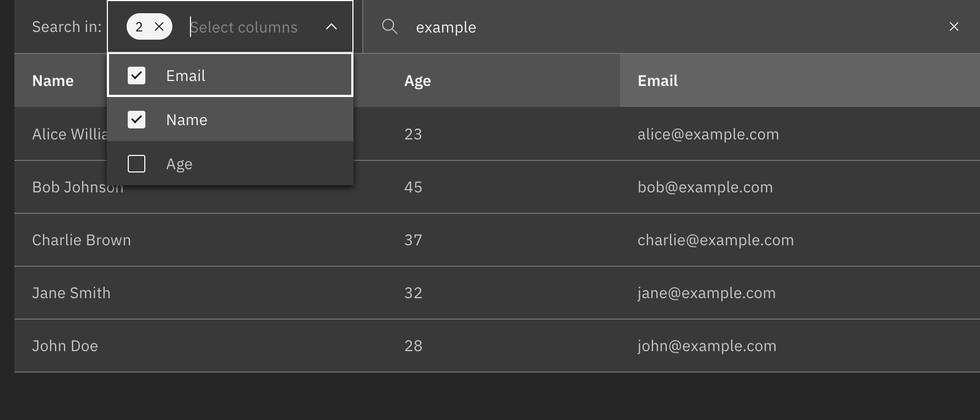Clear the search text with X
This screenshot has width=980, height=420.
tap(954, 26)
